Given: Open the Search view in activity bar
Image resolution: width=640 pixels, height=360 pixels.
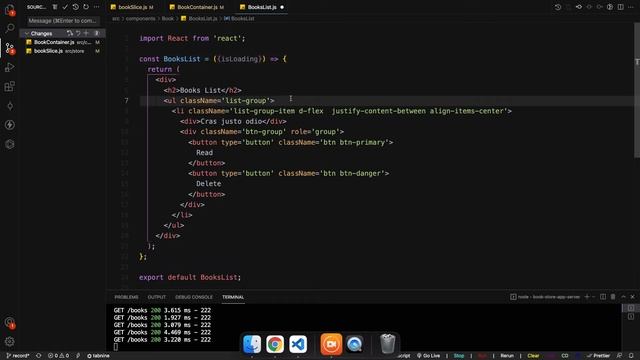Looking at the screenshot, I should 9,28.
